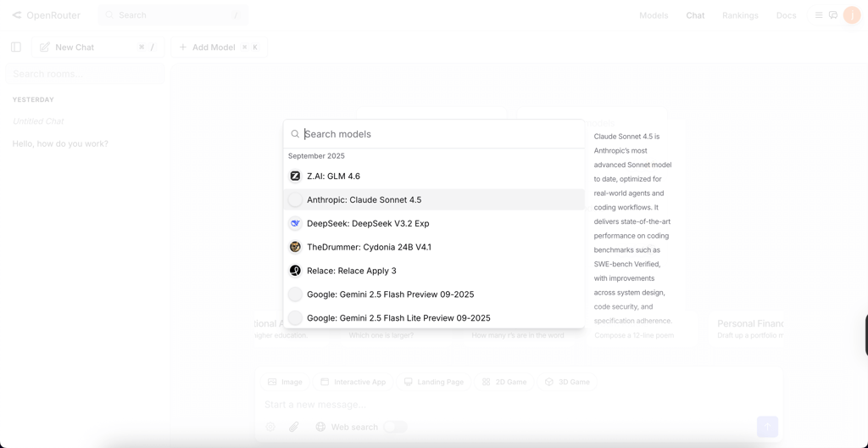Open the Chat nav link
This screenshot has height=448, width=868.
pyautogui.click(x=695, y=15)
